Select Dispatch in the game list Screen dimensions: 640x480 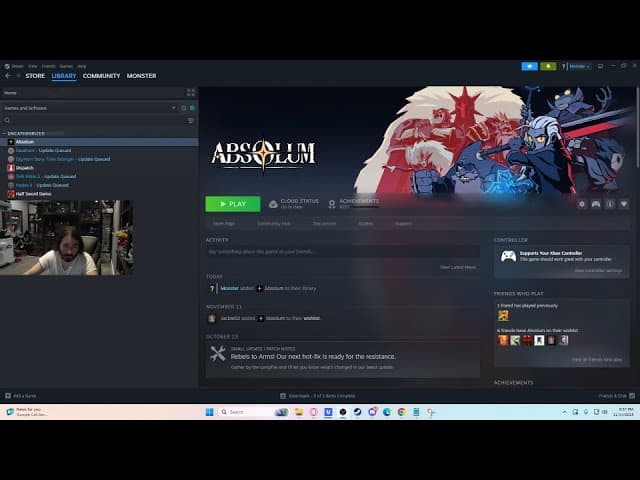[24, 168]
